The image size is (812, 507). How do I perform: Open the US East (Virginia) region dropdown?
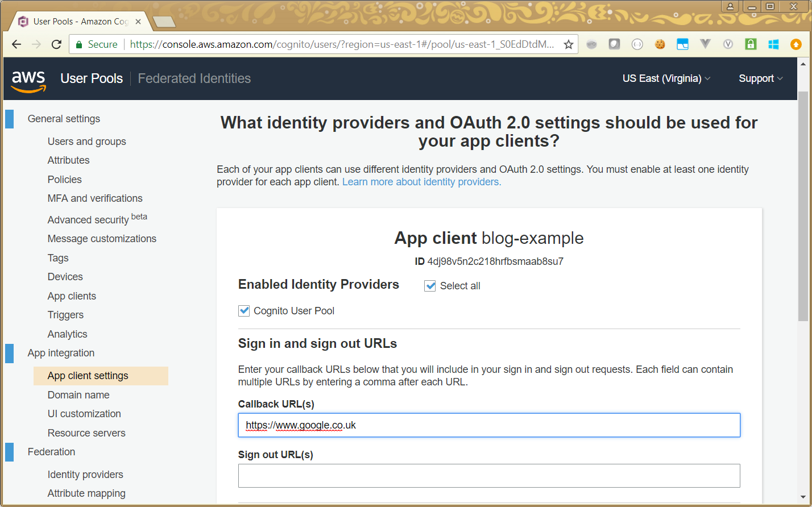(x=666, y=78)
